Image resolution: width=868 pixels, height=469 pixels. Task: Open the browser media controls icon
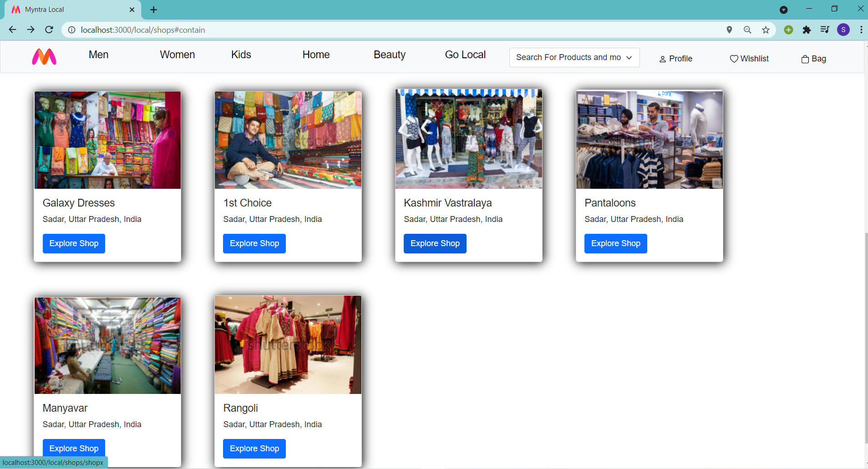click(x=825, y=30)
